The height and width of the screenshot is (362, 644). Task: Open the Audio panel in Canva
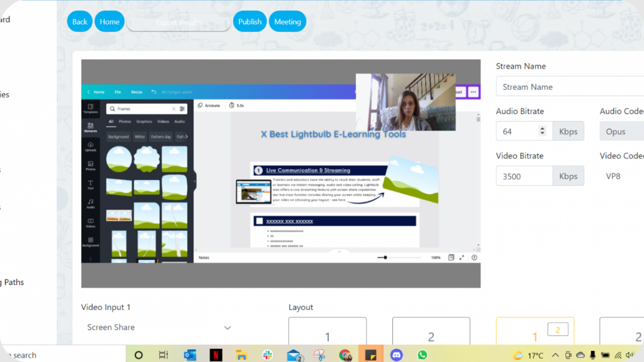(91, 204)
